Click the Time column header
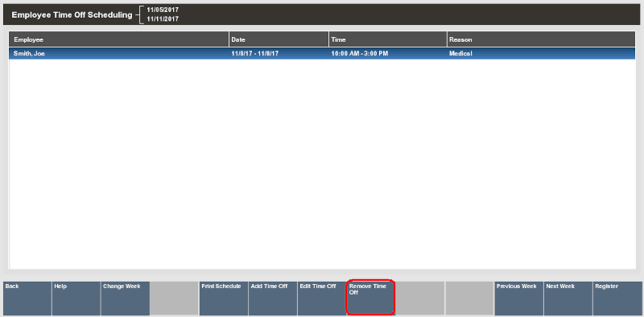Screen dimensions: 644x317 point(388,39)
